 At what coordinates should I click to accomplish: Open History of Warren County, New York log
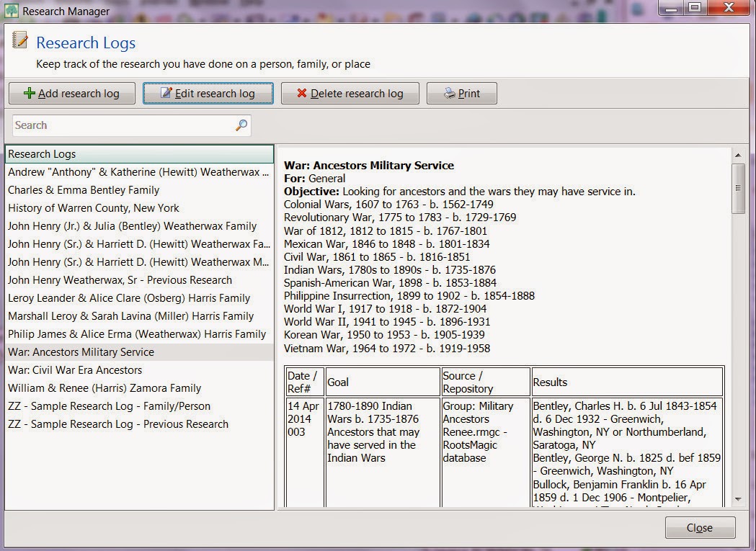pos(139,207)
